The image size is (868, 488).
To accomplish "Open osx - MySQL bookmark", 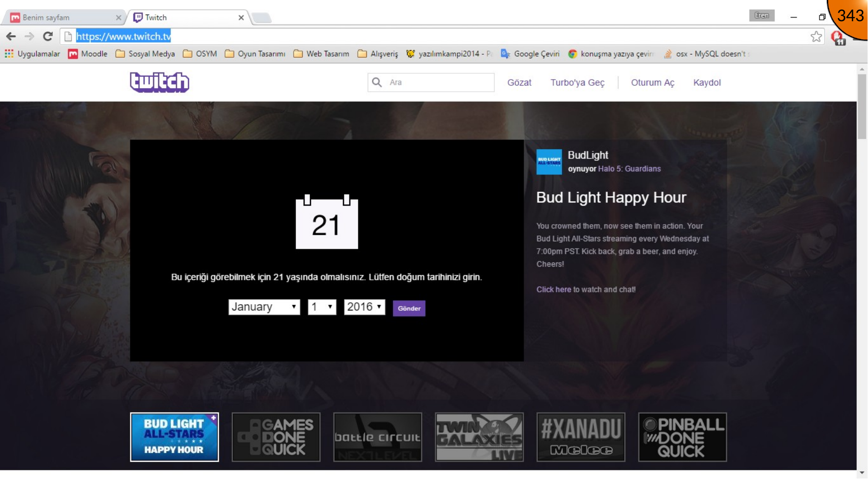I will (706, 54).
